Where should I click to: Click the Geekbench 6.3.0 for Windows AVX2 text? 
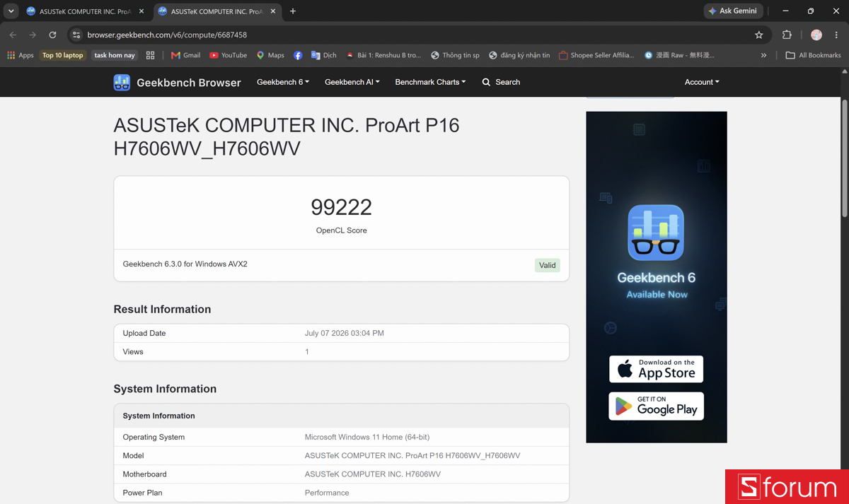[x=185, y=264]
